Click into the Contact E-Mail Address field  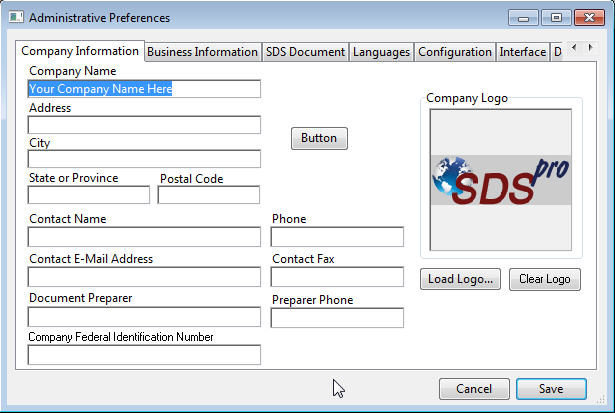(x=144, y=277)
